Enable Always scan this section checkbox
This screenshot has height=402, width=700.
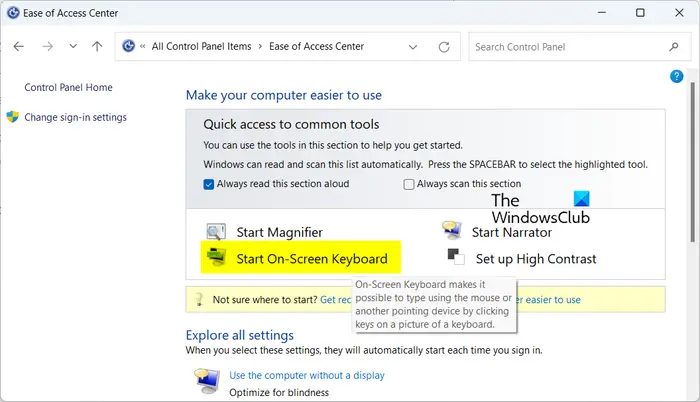[x=408, y=184]
